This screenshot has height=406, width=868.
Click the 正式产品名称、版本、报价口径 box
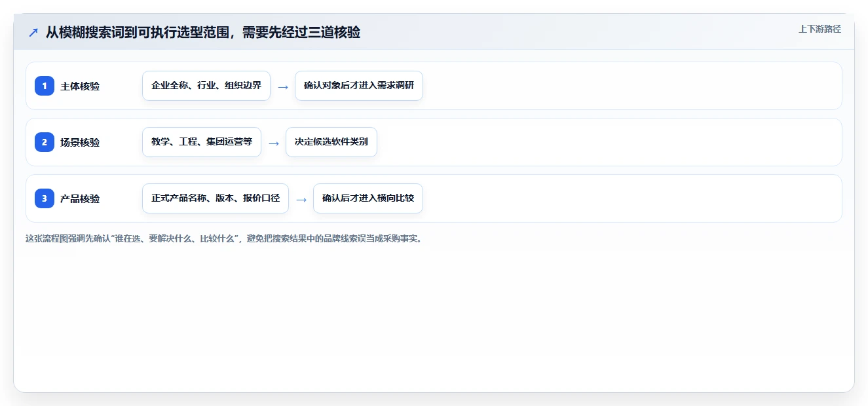click(216, 198)
